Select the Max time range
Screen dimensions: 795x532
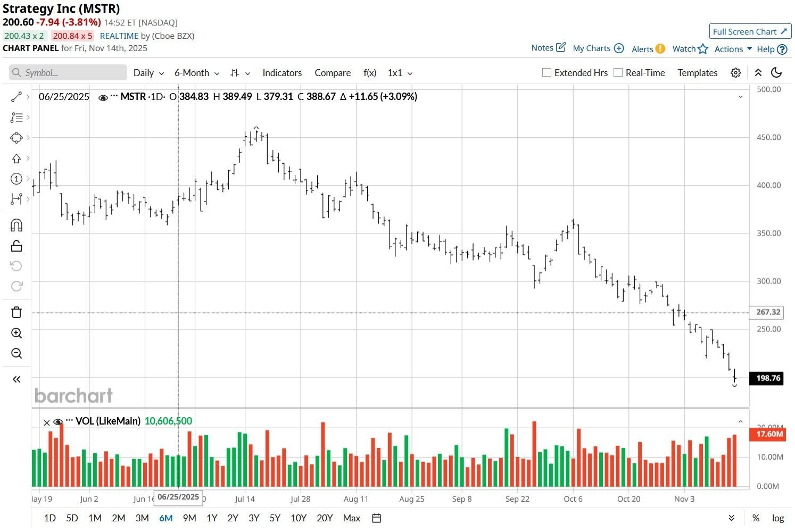click(352, 518)
